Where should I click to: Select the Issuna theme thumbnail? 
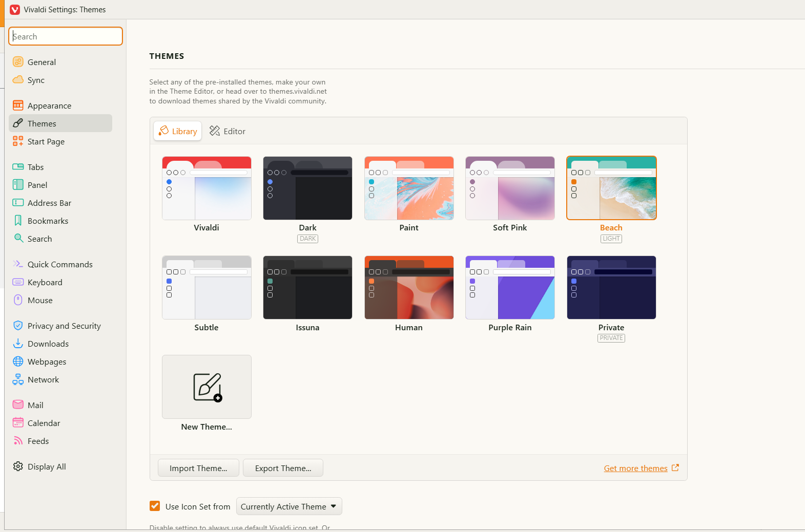(307, 287)
